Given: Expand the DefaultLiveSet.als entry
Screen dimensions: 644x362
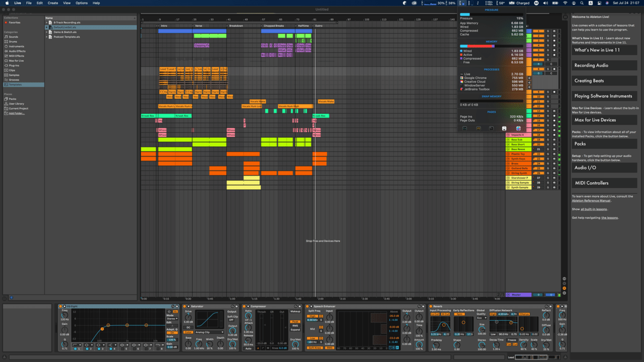Looking at the screenshot, I should (x=47, y=27).
